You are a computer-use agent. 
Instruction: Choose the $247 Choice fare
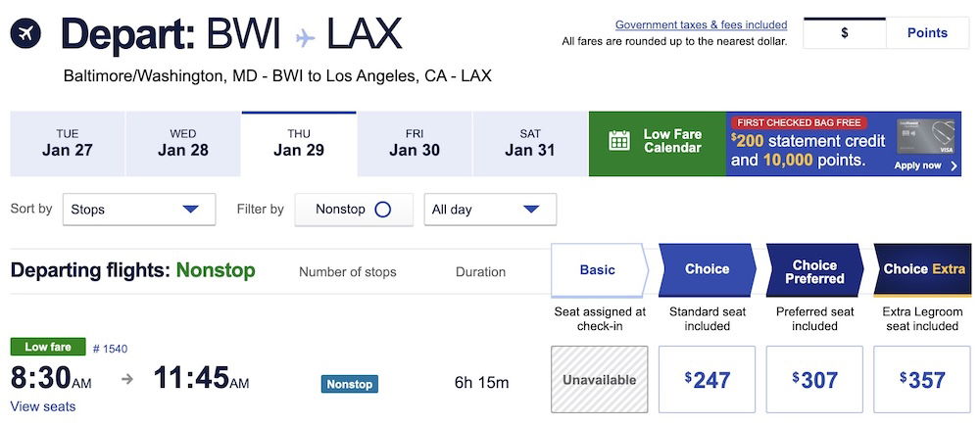pyautogui.click(x=707, y=379)
